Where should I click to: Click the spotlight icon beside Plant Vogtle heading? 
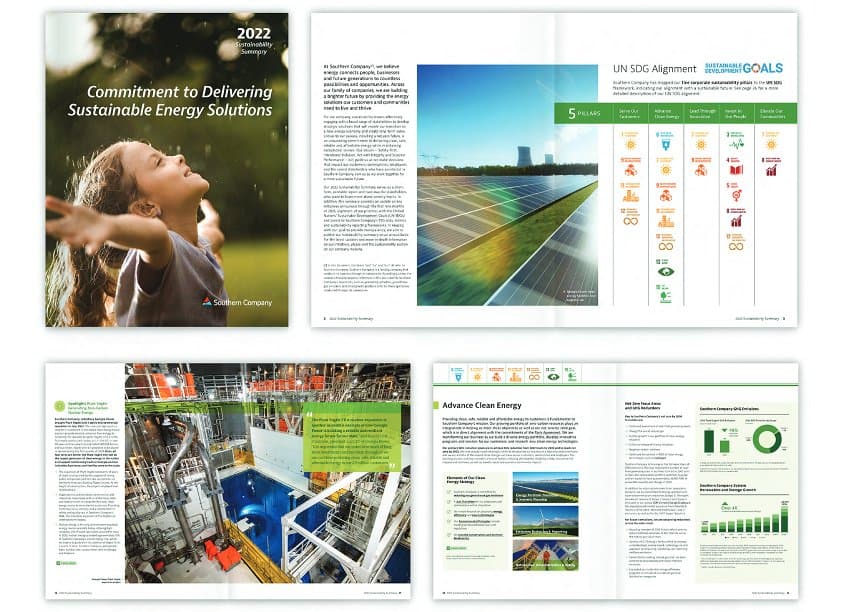[60, 406]
